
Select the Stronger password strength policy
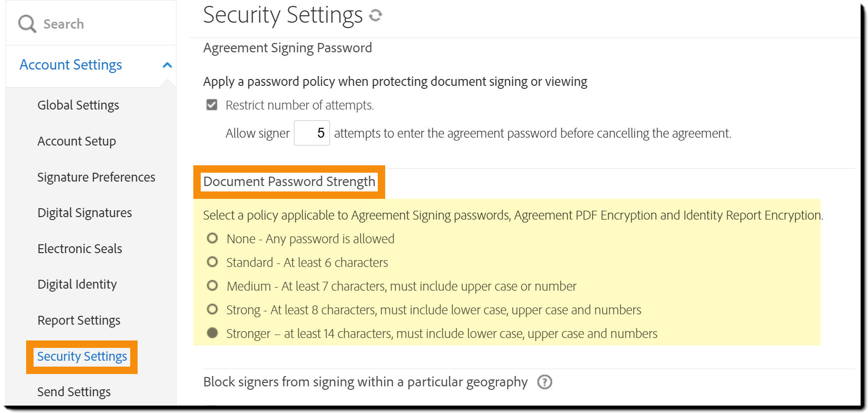click(212, 333)
